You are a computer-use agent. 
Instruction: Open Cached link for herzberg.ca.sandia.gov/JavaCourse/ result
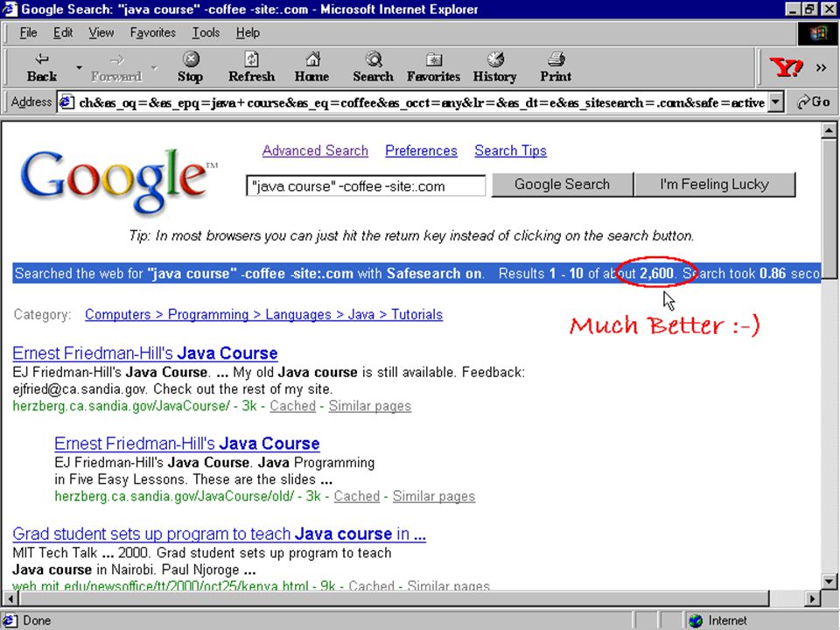pos(292,406)
